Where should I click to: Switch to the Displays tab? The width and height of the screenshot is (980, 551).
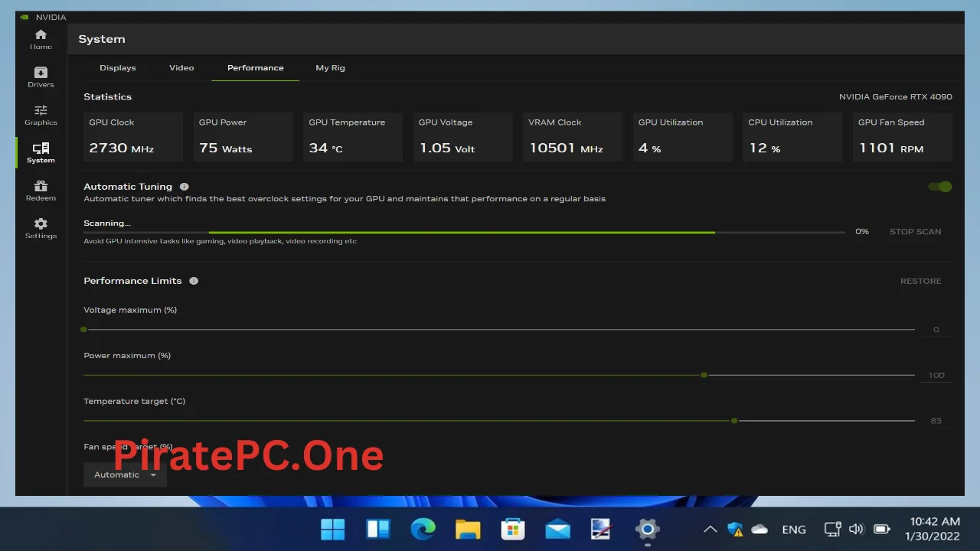[x=117, y=68]
